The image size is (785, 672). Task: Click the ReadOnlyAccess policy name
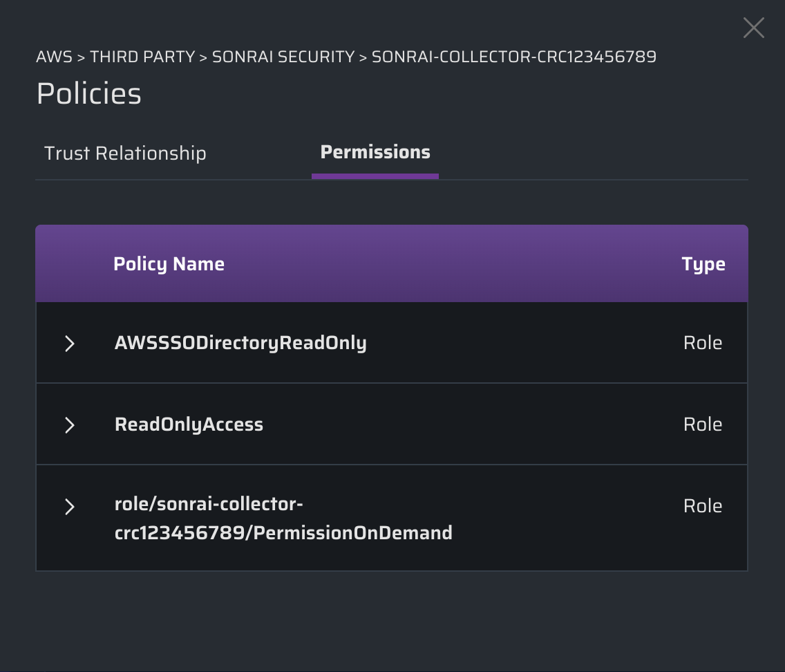189,424
